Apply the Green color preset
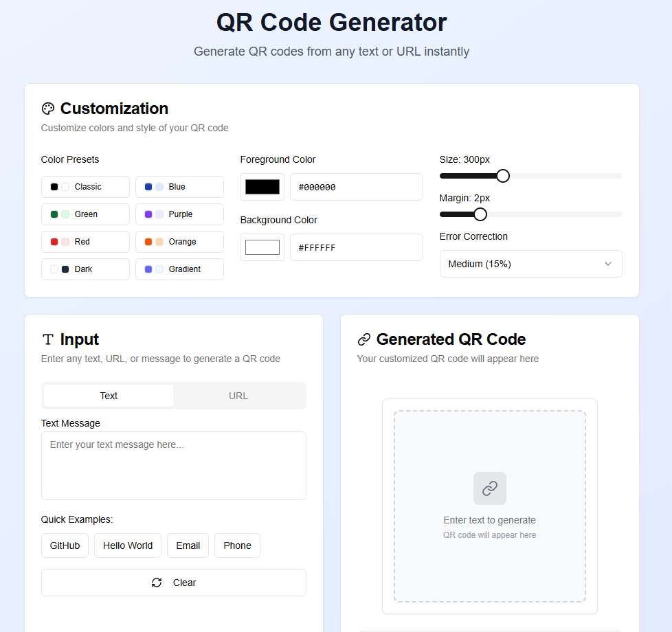Viewport: 672px width, 632px height. (x=85, y=214)
